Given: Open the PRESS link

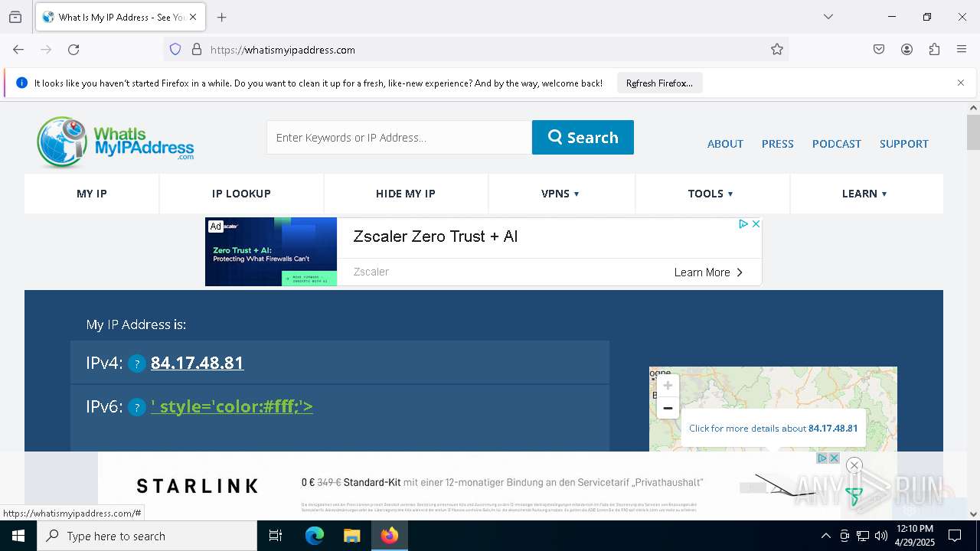Looking at the screenshot, I should point(777,144).
